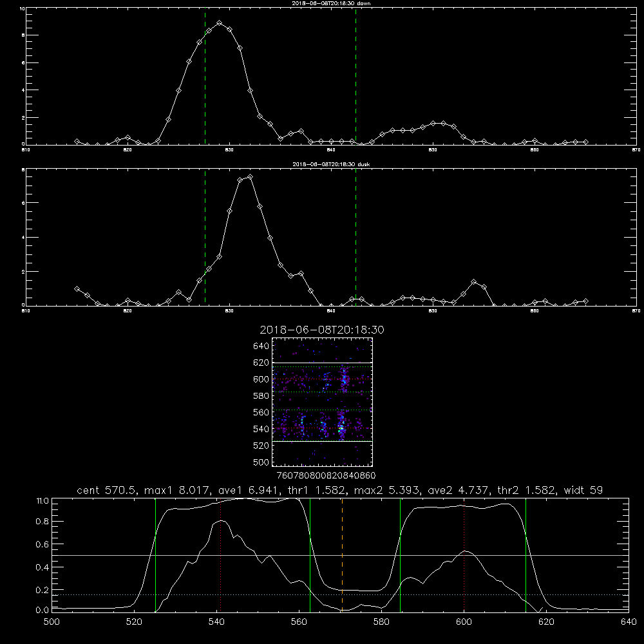Image resolution: width=644 pixels, height=644 pixels.
Task: Click the red dotted line near 540 in bottom plot
Action: [x=220, y=555]
